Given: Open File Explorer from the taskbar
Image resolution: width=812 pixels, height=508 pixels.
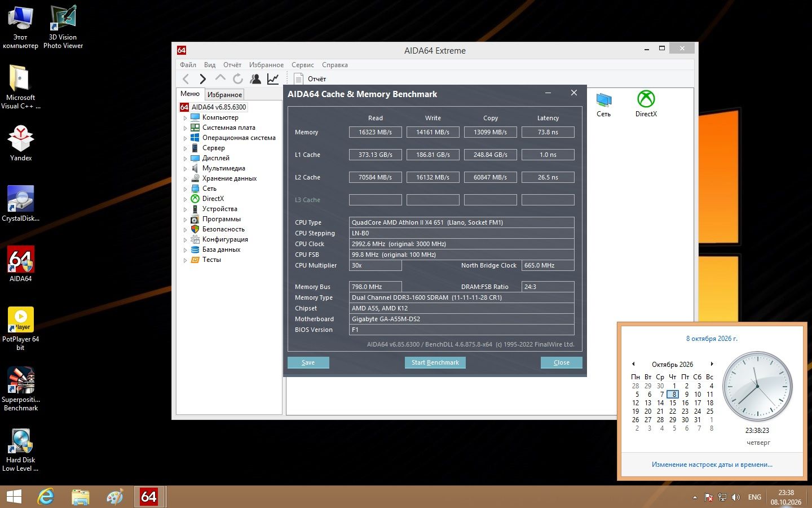Looking at the screenshot, I should point(80,497).
